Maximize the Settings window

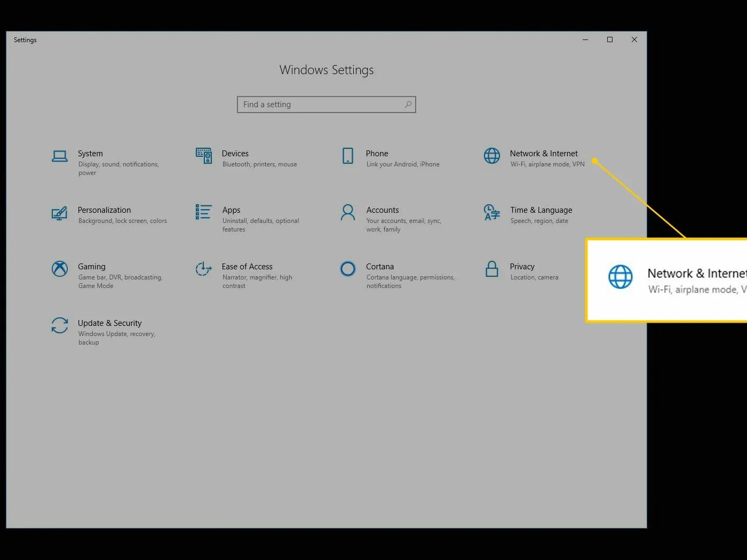click(x=610, y=39)
